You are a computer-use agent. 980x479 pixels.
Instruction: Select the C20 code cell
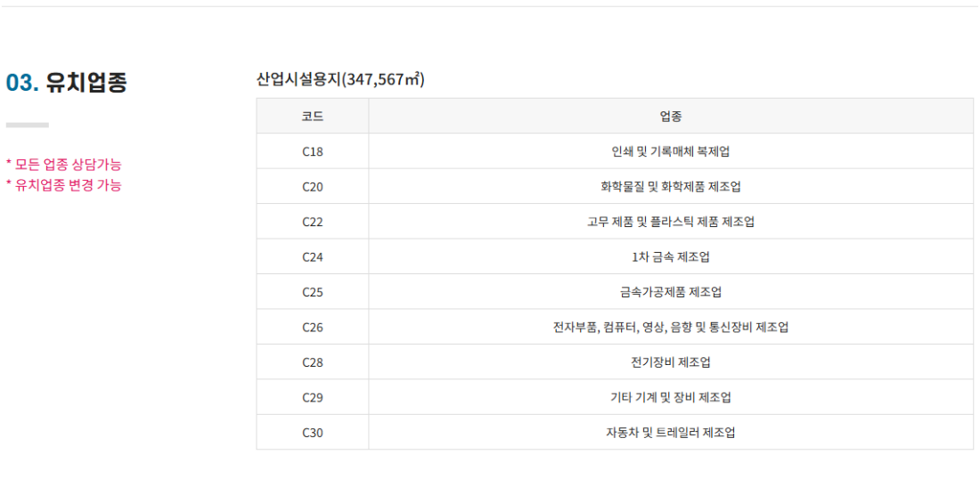coord(313,186)
